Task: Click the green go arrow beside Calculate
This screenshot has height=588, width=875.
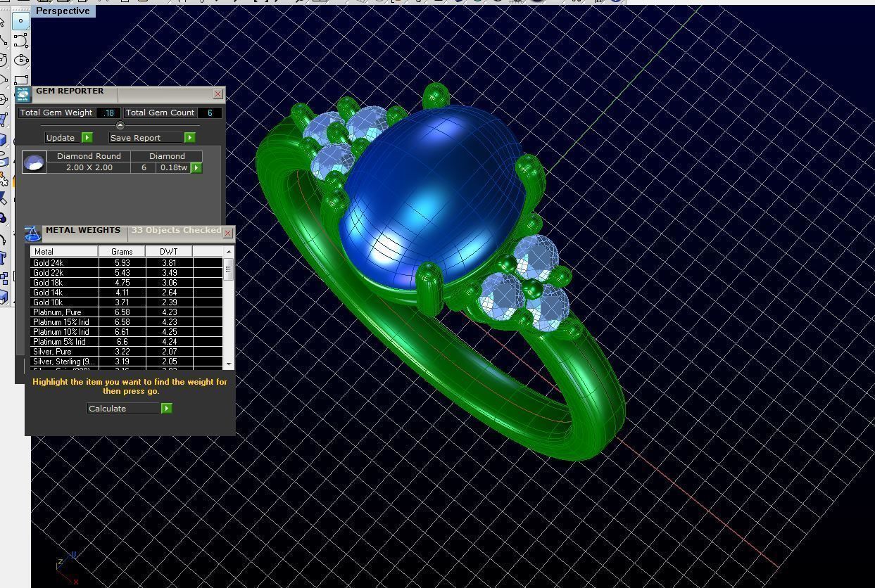Action: tap(167, 409)
